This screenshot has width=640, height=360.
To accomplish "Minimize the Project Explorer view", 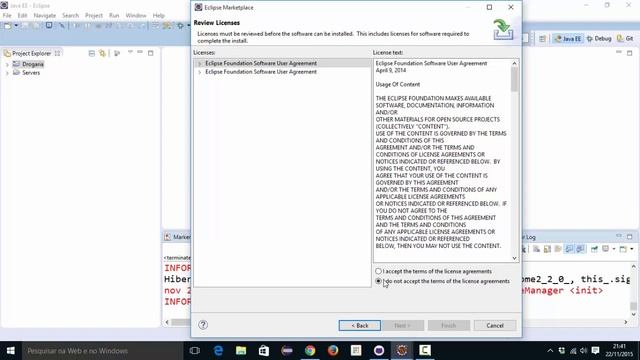I will (140, 52).
